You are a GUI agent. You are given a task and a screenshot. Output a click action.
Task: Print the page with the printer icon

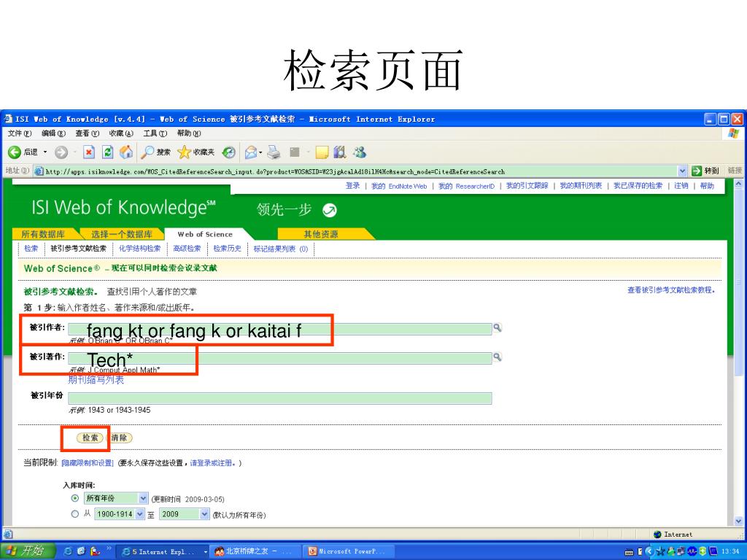tap(274, 152)
